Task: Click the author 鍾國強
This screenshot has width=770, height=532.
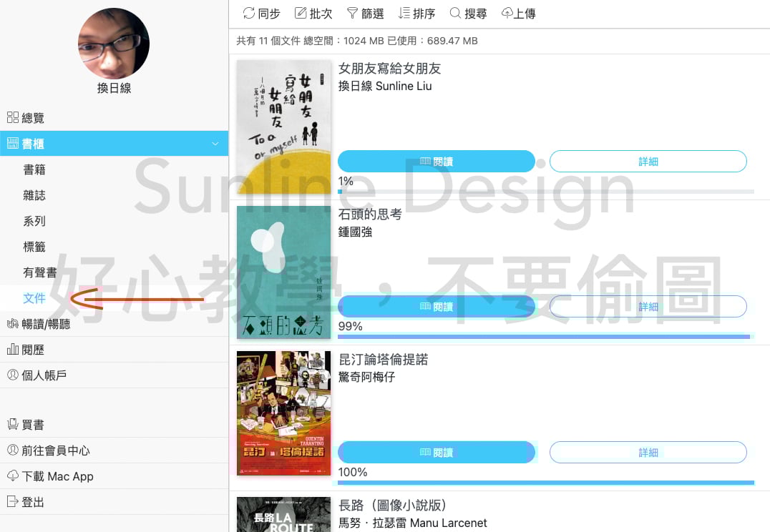Action: [355, 232]
